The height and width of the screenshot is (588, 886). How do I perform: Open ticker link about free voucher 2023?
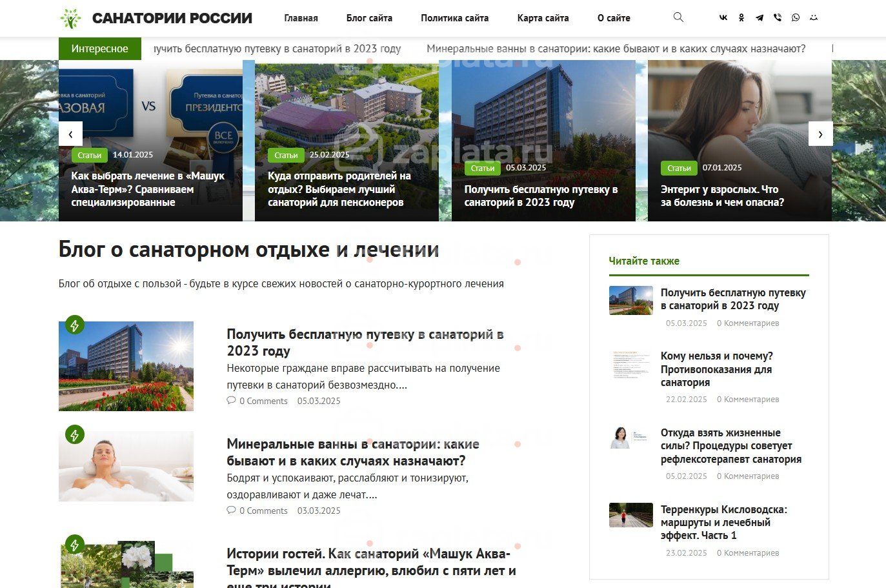pos(277,48)
